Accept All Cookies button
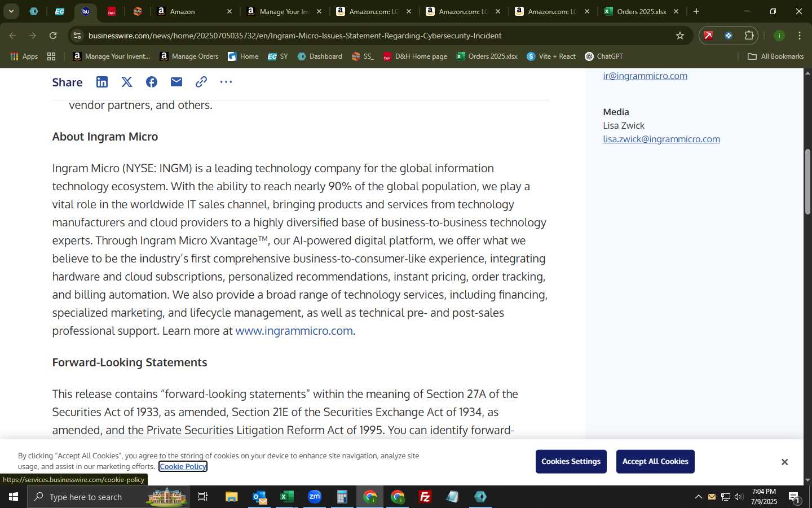 (655, 462)
